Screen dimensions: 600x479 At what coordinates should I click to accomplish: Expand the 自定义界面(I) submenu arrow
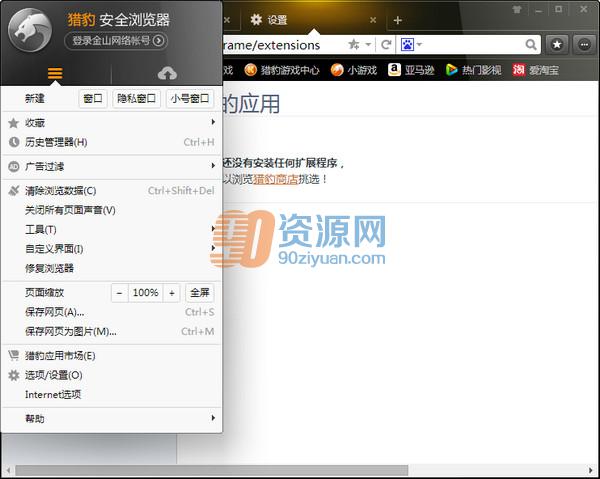coord(213,248)
